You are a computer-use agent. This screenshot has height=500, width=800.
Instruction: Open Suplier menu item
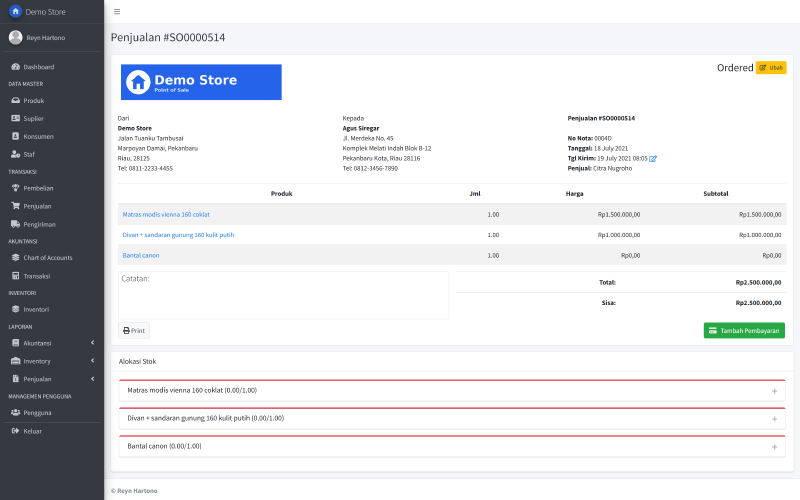click(x=52, y=118)
